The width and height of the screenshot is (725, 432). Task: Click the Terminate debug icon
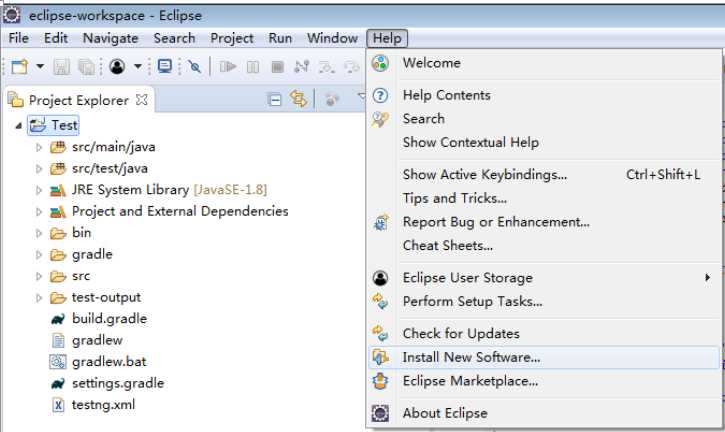(277, 67)
